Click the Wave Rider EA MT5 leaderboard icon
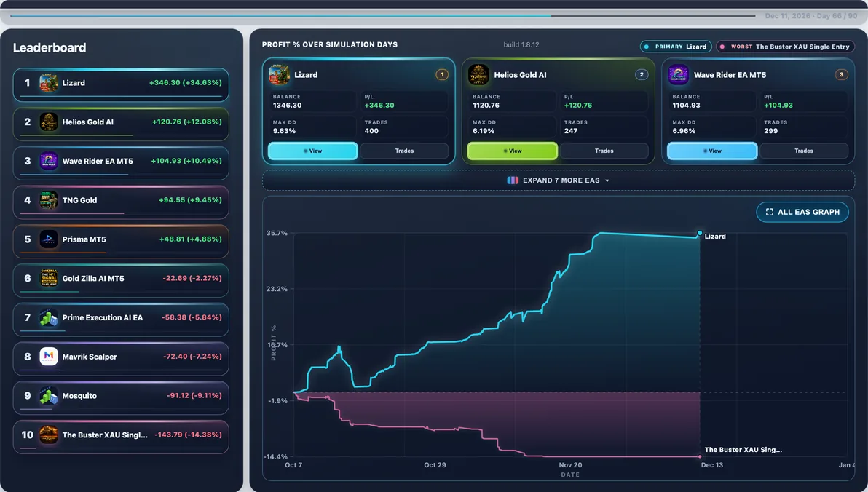Screen dimensions: 868x492 49,161
